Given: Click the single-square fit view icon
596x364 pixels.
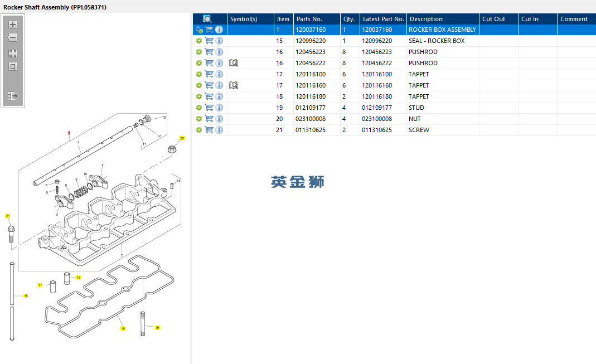Looking at the screenshot, I should [x=13, y=66].
